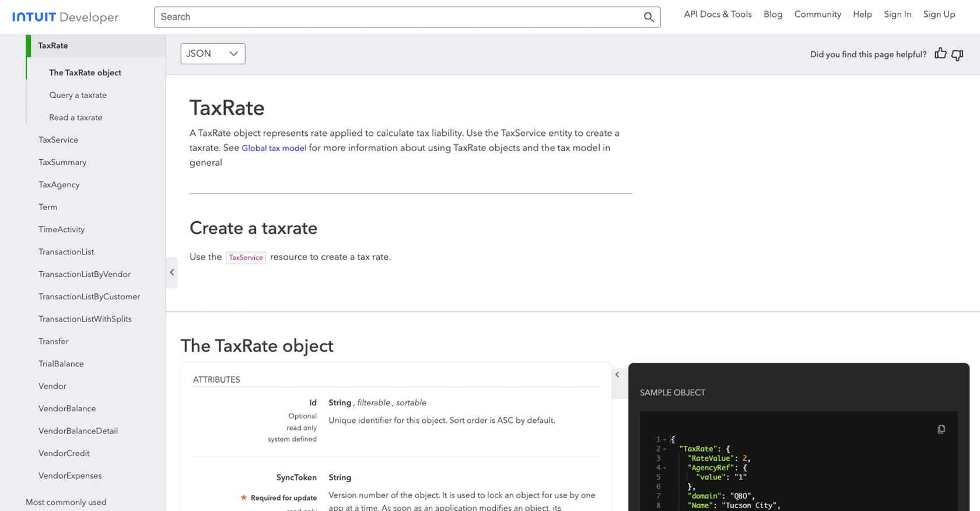
Task: Click the thumbs down icon
Action: (x=957, y=55)
